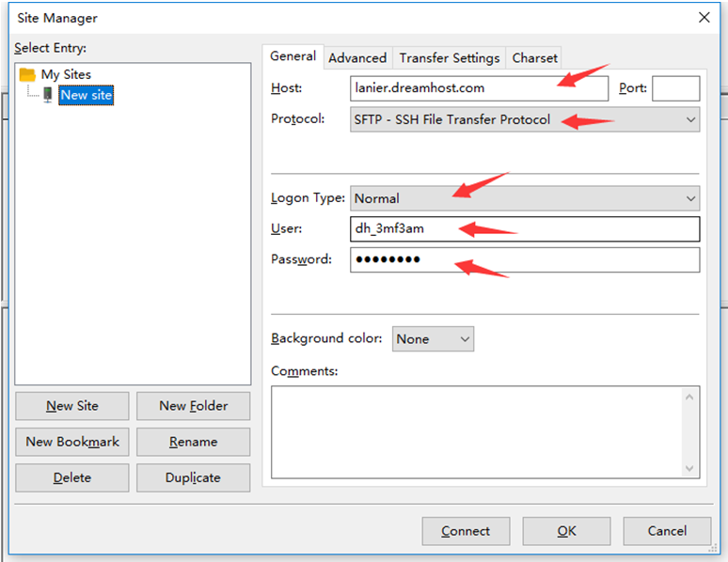Click the My Sites folder icon
Image resolution: width=728 pixels, height=562 pixels.
pyautogui.click(x=27, y=74)
